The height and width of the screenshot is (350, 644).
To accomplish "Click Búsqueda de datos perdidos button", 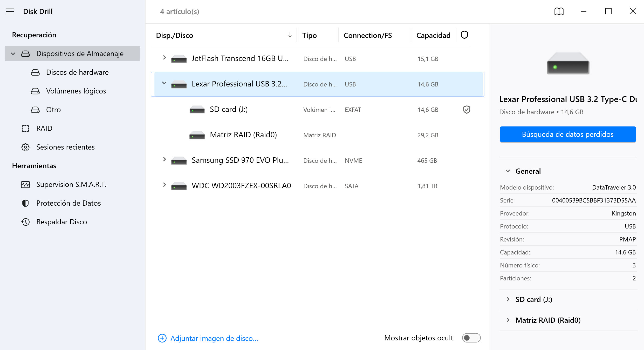I will point(568,134).
